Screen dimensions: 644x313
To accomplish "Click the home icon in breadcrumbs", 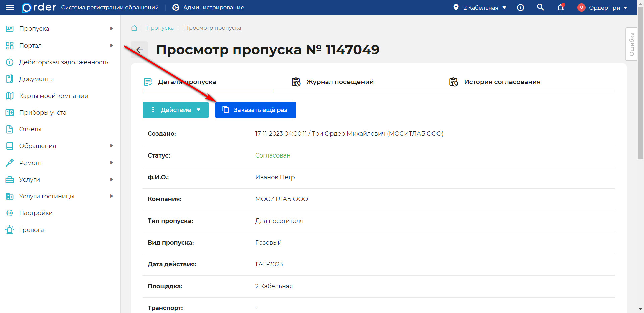I will 134,28.
